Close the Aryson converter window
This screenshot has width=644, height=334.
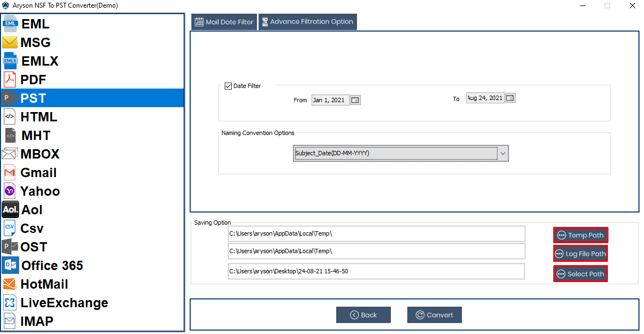point(633,6)
